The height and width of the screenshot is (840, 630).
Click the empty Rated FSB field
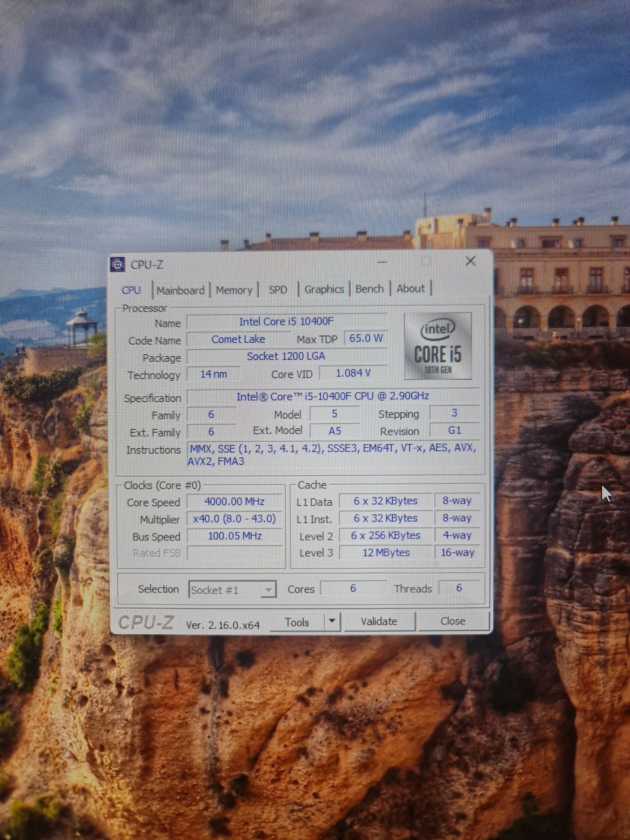pos(235,553)
